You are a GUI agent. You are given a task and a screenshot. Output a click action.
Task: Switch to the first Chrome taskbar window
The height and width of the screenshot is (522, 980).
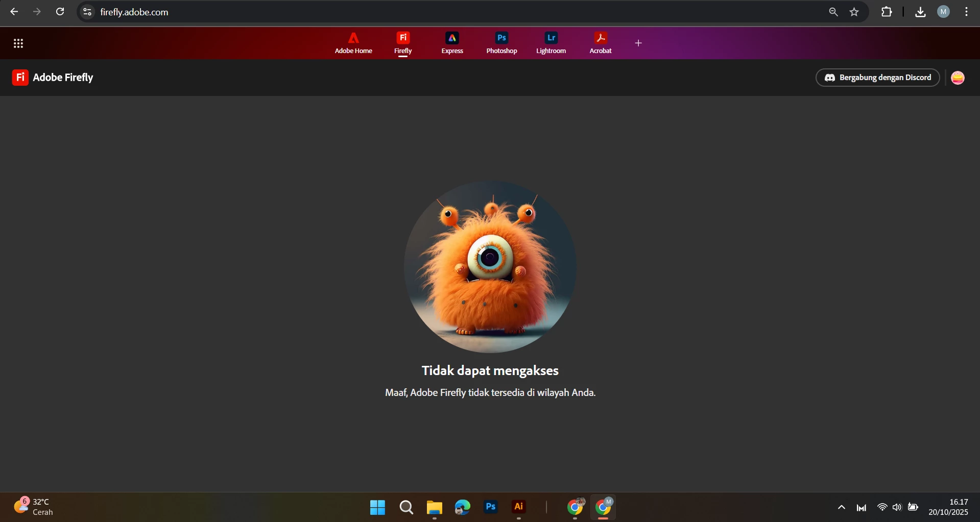(576, 507)
